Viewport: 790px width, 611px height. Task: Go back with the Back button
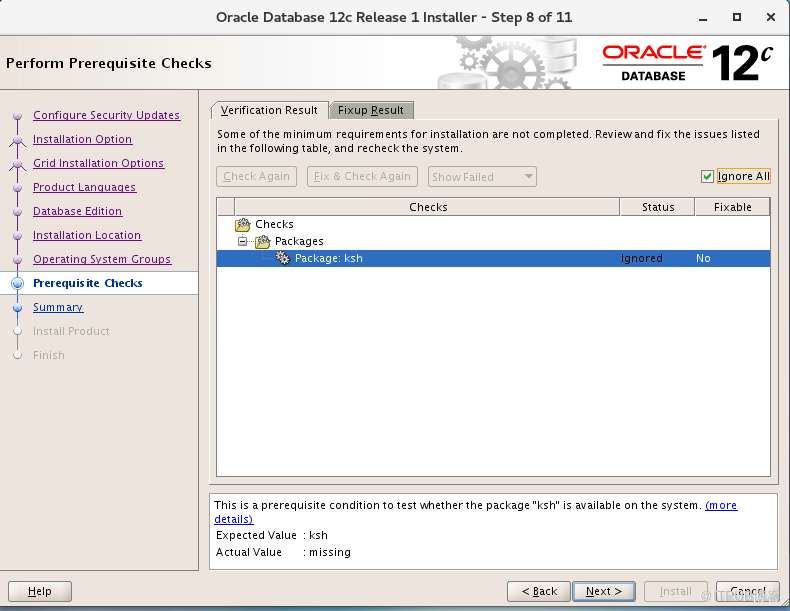pos(539,591)
